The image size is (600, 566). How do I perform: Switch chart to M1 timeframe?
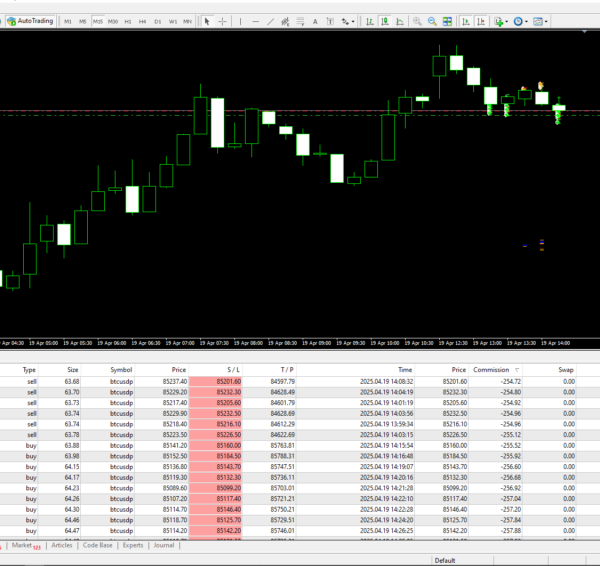tap(67, 21)
